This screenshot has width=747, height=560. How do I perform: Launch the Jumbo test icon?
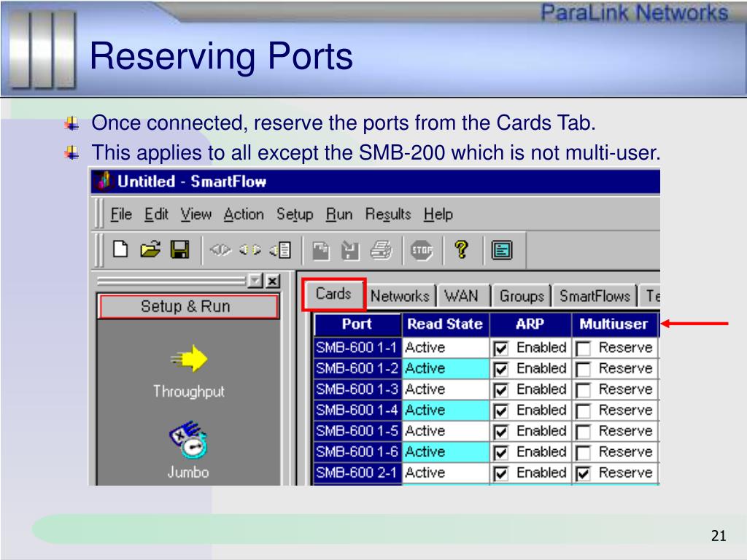[x=188, y=438]
